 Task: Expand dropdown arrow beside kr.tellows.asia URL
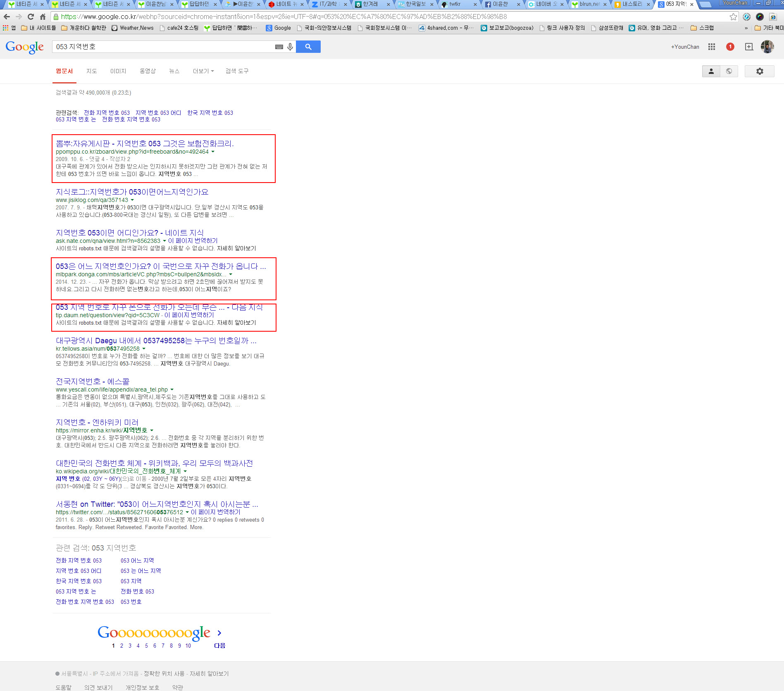point(144,349)
